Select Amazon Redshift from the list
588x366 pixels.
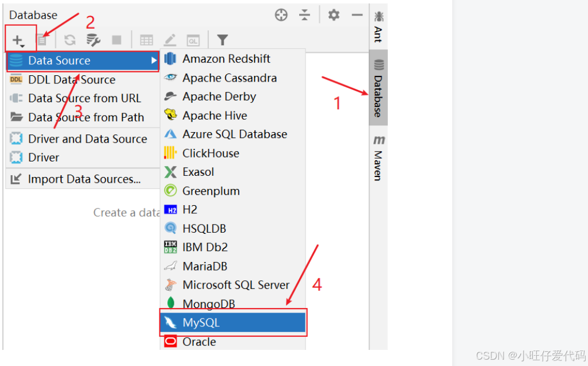pos(233,59)
